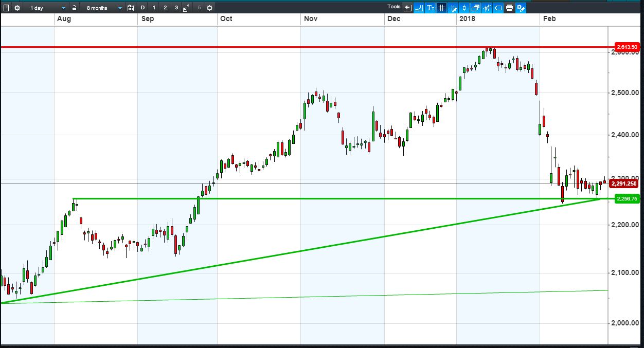The height and width of the screenshot is (348, 644).
Task: Click the 2,000.00 price axis label
Action: pyautogui.click(x=625, y=323)
